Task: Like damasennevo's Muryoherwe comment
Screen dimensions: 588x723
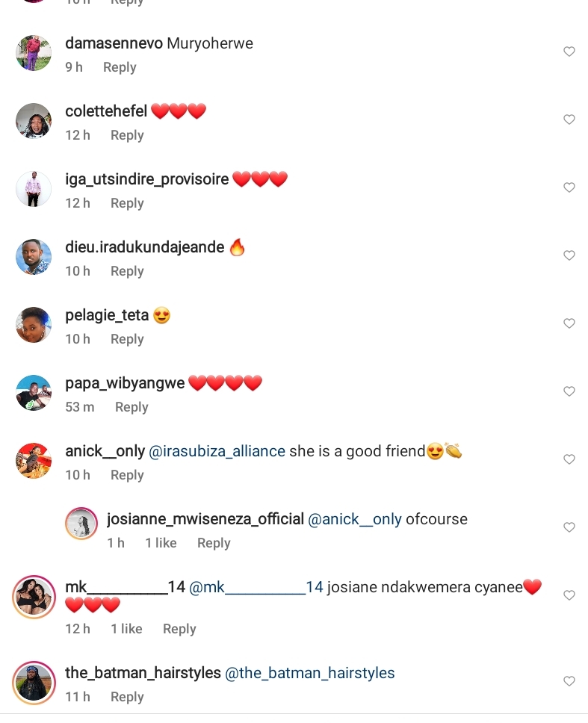Action: pyautogui.click(x=569, y=52)
